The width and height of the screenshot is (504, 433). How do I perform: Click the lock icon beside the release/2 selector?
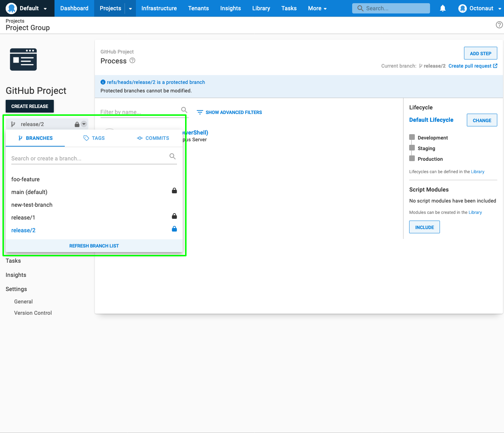click(x=77, y=124)
